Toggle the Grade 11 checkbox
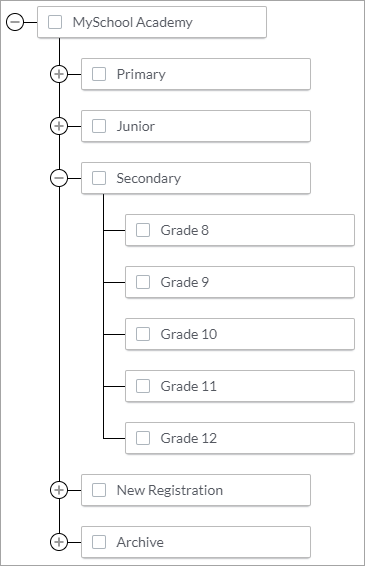The image size is (365, 566). 143,386
